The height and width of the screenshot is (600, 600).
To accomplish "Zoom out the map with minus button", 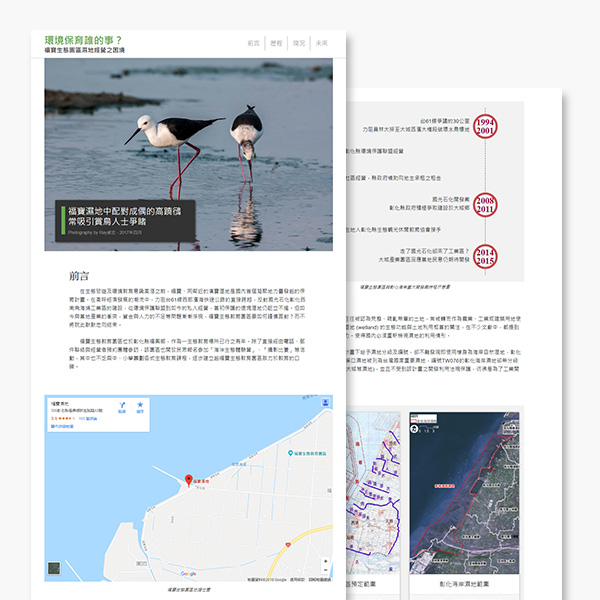I will click(x=325, y=572).
